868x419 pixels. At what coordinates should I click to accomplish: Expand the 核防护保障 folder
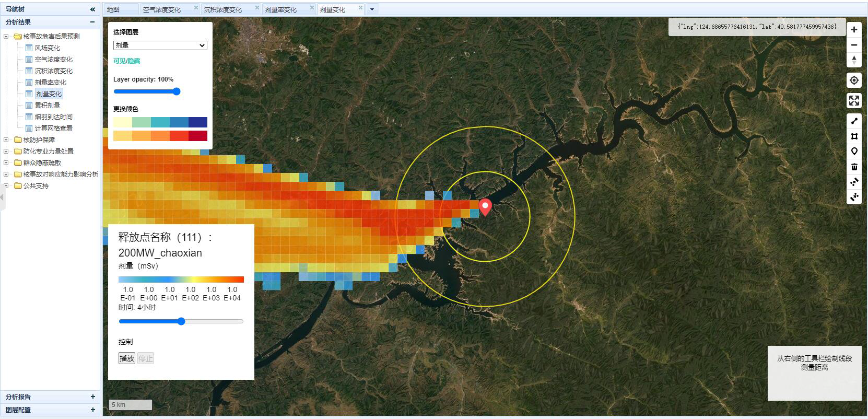tap(6, 140)
